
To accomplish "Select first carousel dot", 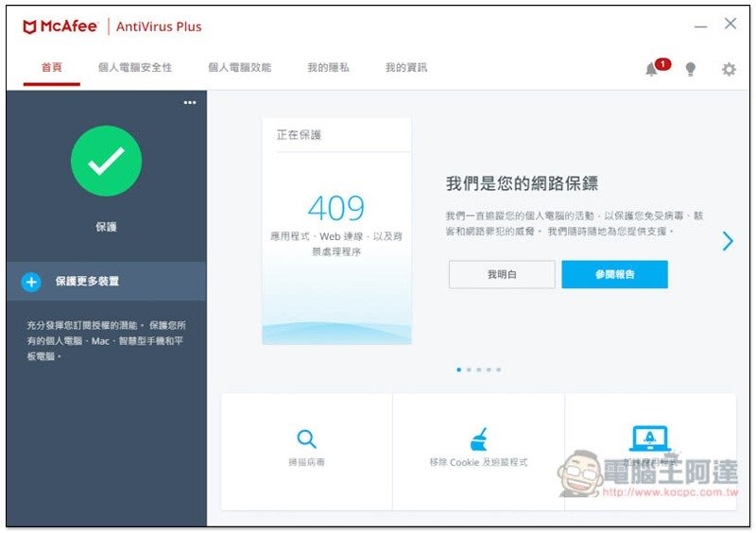I will point(458,370).
